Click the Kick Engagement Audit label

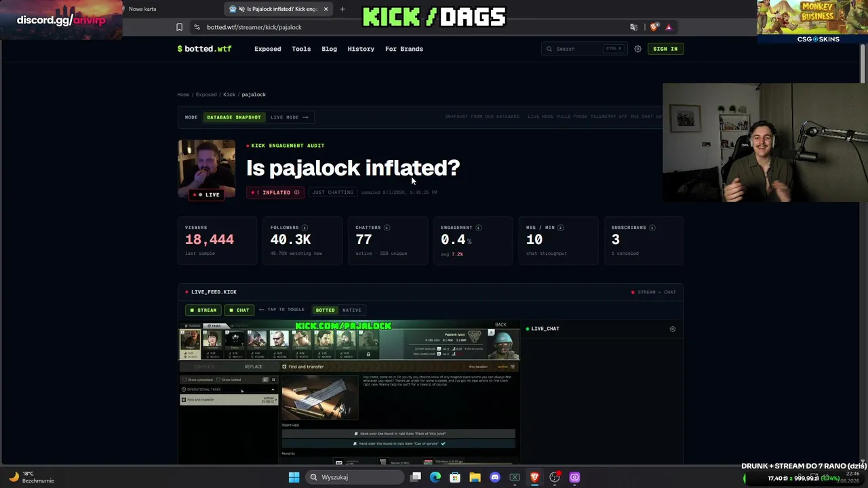[288, 146]
